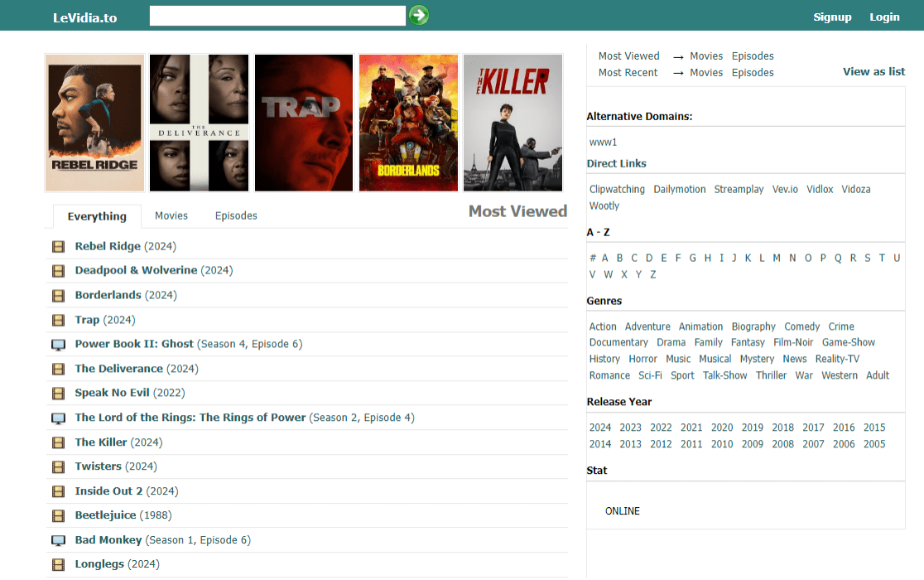Browse the Horror genre

tap(642, 359)
